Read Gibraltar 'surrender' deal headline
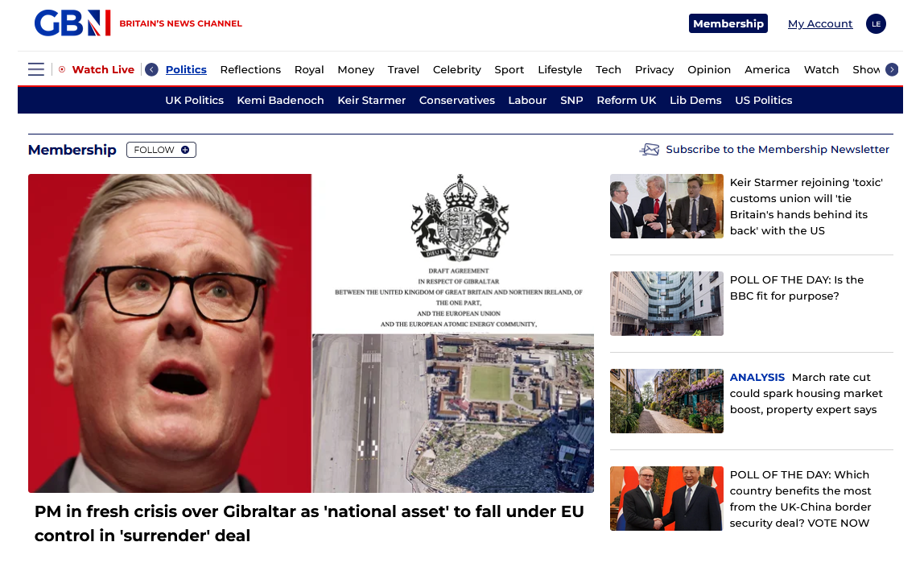The height and width of the screenshot is (571, 924). point(309,523)
